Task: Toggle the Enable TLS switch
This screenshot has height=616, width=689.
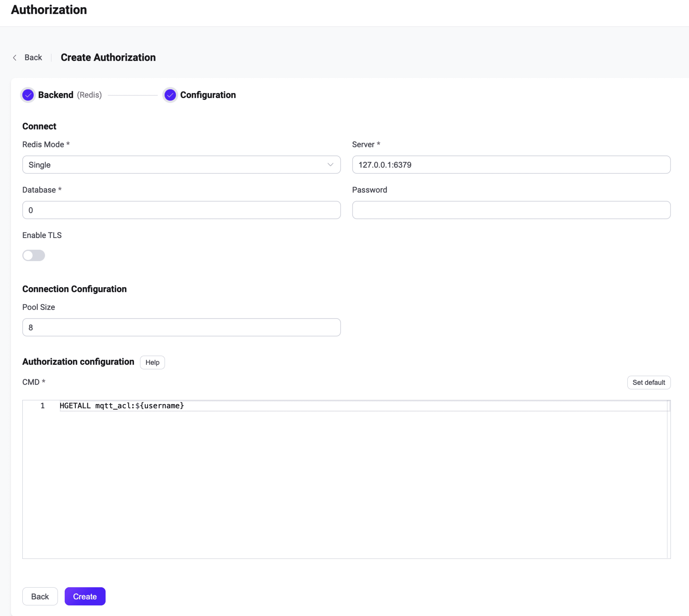Action: click(x=33, y=256)
